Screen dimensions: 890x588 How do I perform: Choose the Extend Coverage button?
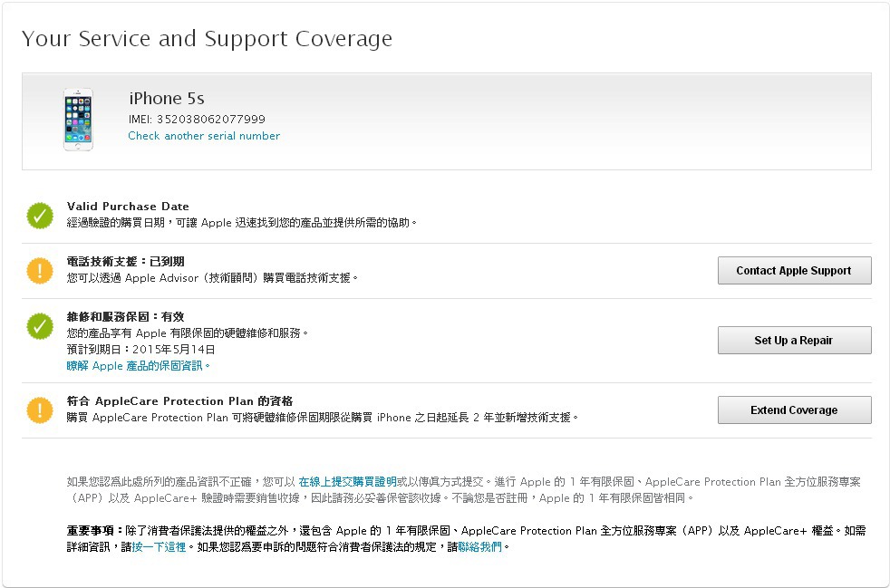click(794, 410)
